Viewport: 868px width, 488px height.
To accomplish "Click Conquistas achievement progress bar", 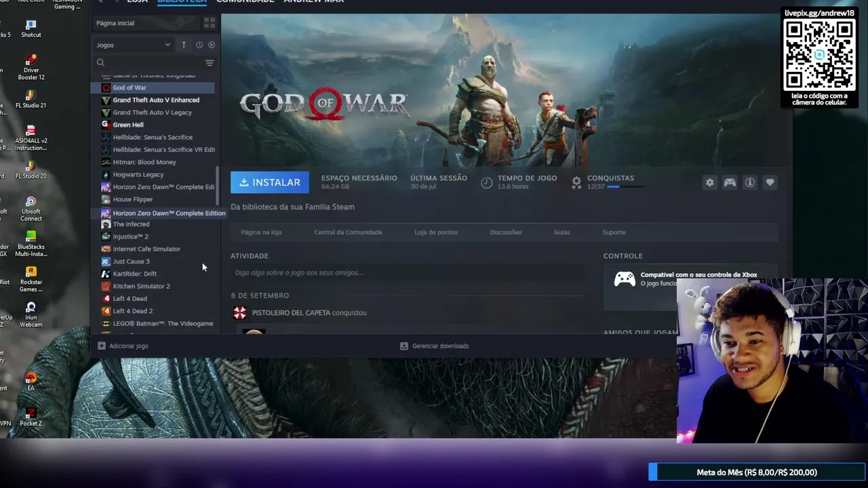I will click(x=625, y=186).
